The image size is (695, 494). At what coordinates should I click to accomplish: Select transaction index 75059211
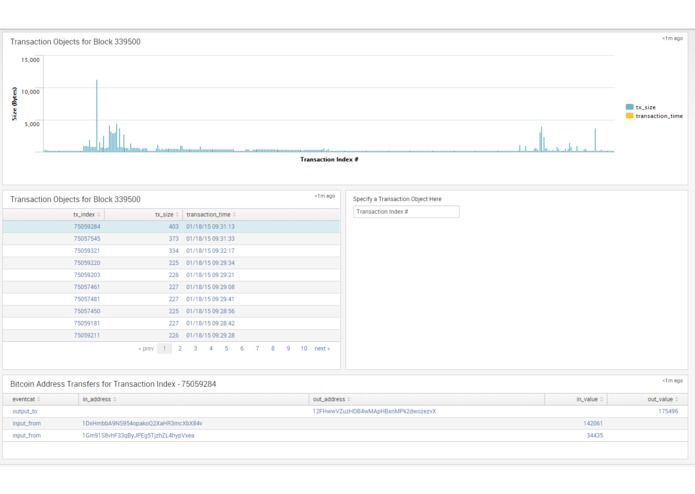coord(87,335)
